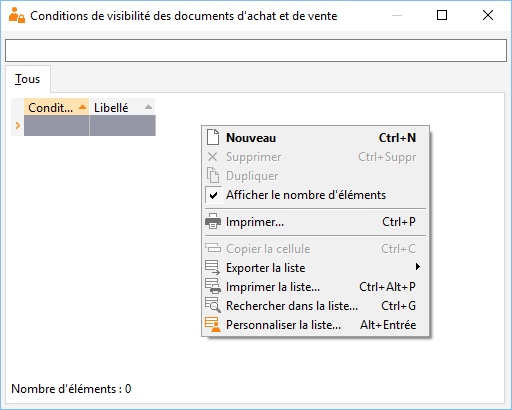Click the Dupliquer copy icon

(213, 175)
